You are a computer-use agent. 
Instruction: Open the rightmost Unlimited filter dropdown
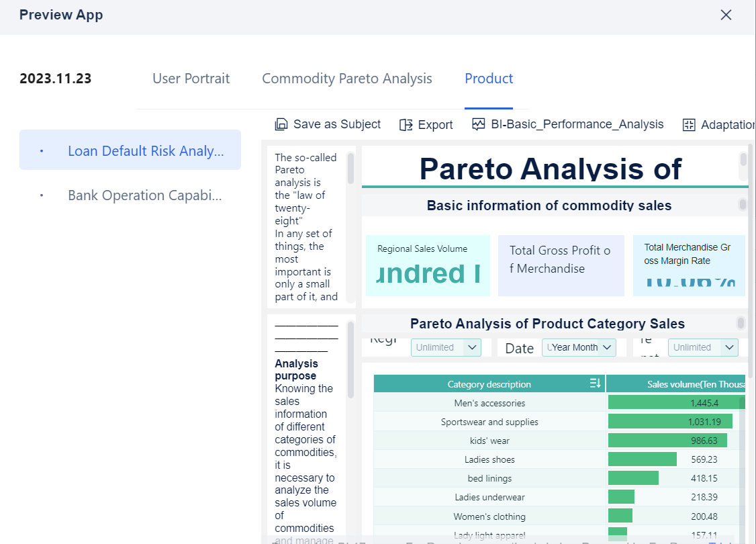(703, 347)
